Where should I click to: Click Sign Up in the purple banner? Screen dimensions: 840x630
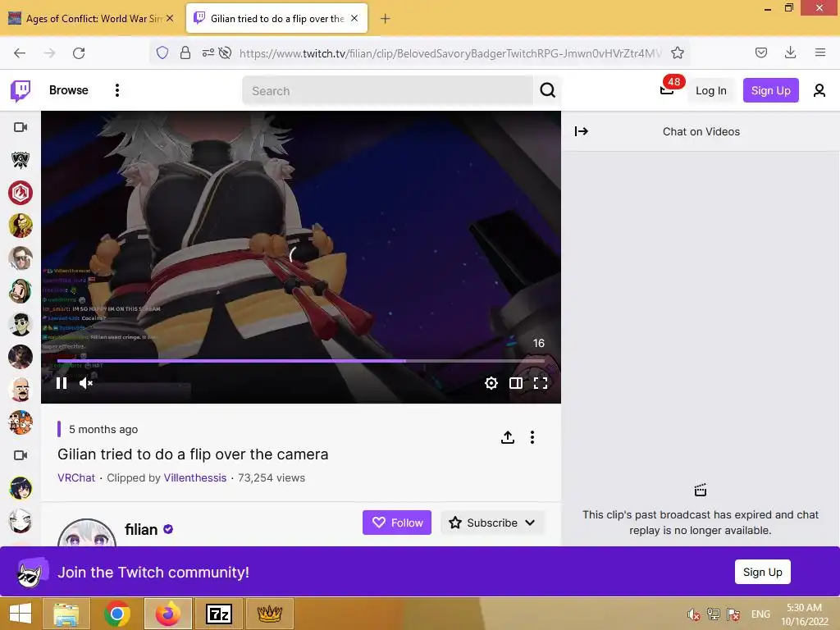point(762,572)
